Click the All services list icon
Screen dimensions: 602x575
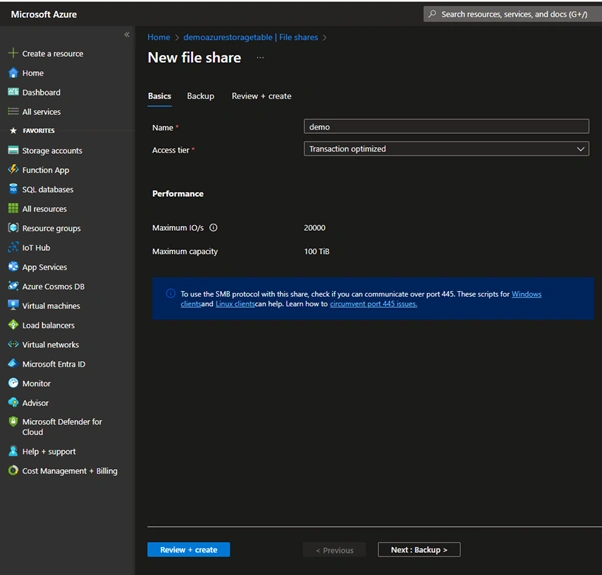[13, 111]
